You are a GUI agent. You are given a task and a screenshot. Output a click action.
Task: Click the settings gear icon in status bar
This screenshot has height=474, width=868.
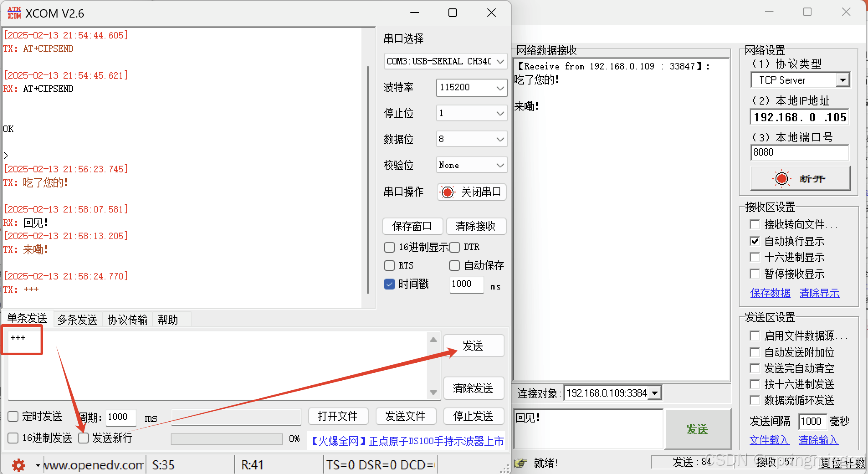pos(18,465)
